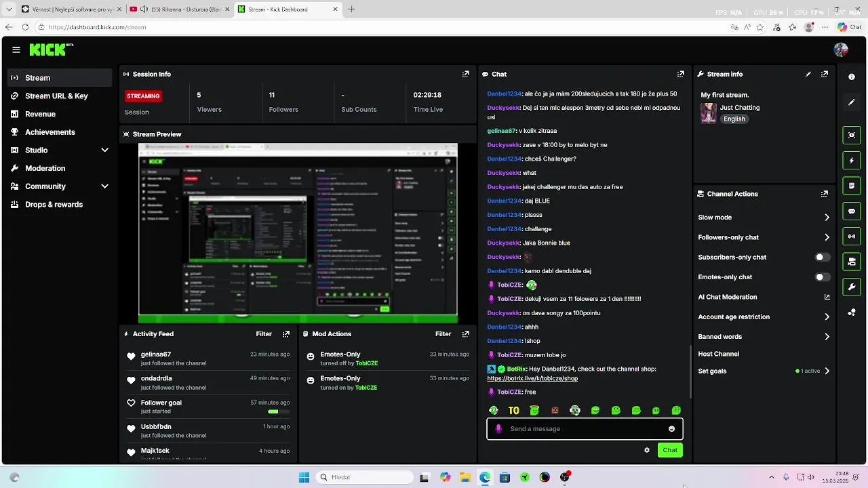The image size is (868, 488).
Task: Pop out the Stream info panel
Action: (825, 74)
